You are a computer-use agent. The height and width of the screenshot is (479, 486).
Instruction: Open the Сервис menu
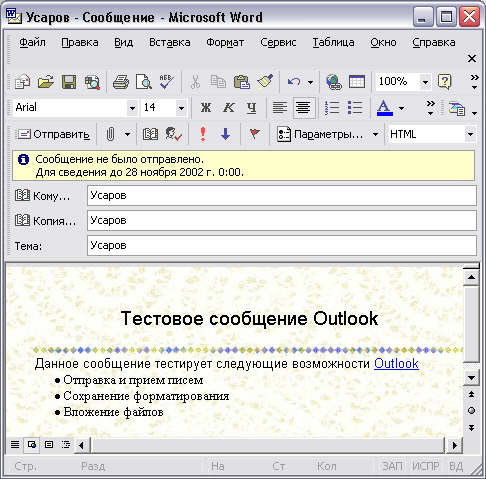(278, 42)
